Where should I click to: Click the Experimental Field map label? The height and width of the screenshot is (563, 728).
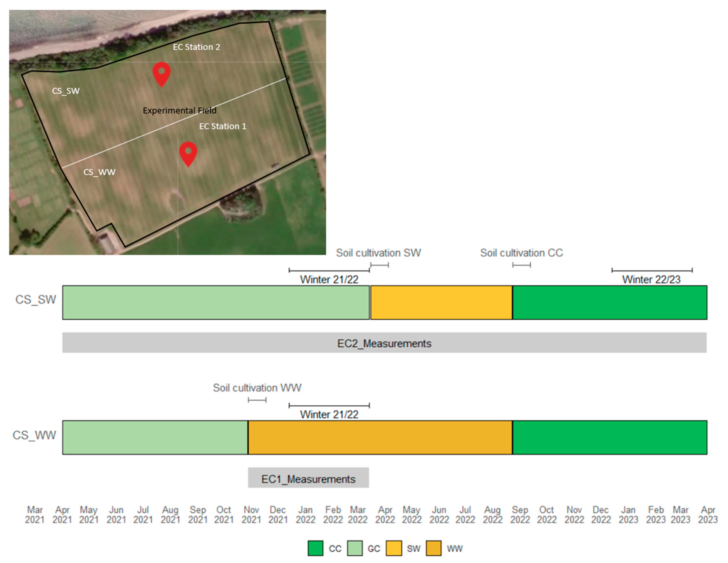179,110
